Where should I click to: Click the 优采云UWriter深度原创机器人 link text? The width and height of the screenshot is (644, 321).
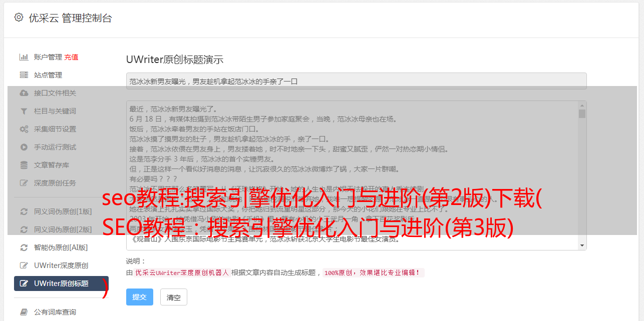tap(182, 273)
